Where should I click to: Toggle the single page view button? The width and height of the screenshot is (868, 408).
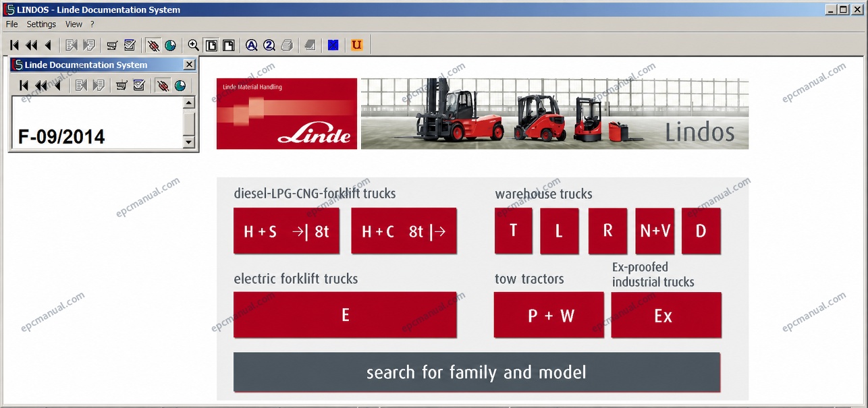tap(211, 45)
